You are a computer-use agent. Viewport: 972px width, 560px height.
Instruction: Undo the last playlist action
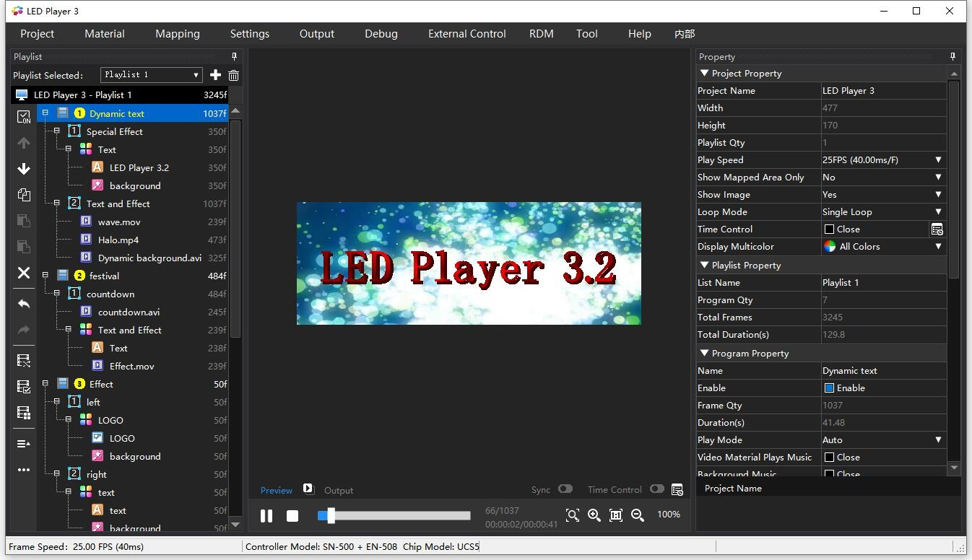click(x=24, y=304)
